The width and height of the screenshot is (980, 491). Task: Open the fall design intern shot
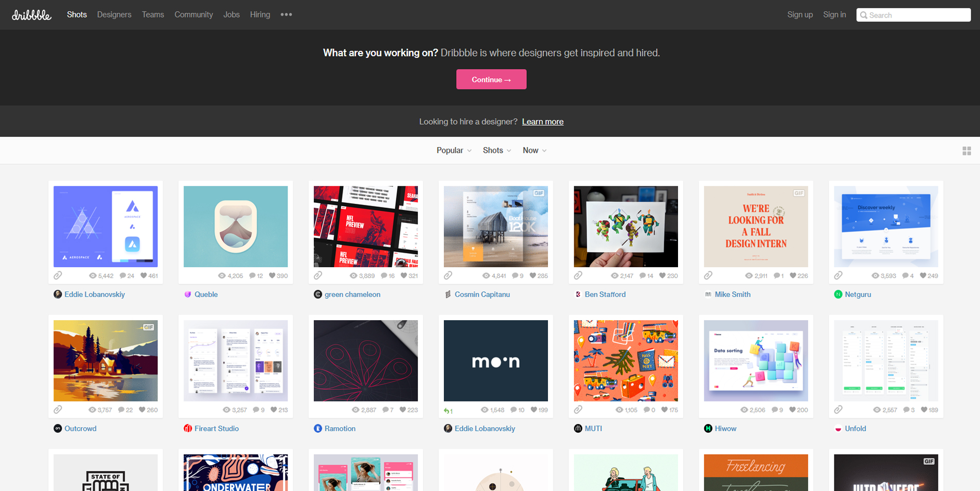point(756,226)
